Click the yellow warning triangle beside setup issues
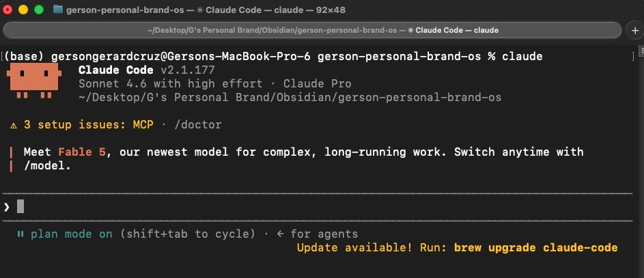Screen dimensions: 644x278 click(14, 125)
